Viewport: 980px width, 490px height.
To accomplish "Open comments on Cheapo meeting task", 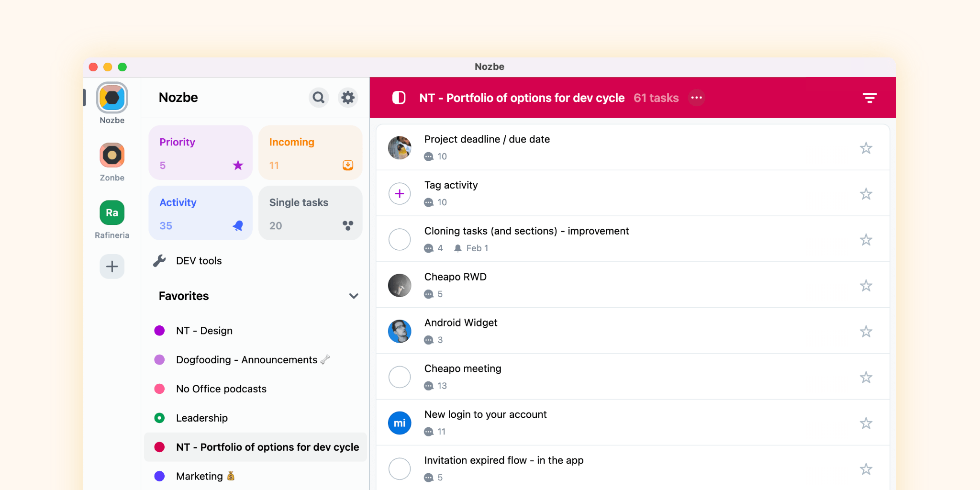I will [x=435, y=386].
